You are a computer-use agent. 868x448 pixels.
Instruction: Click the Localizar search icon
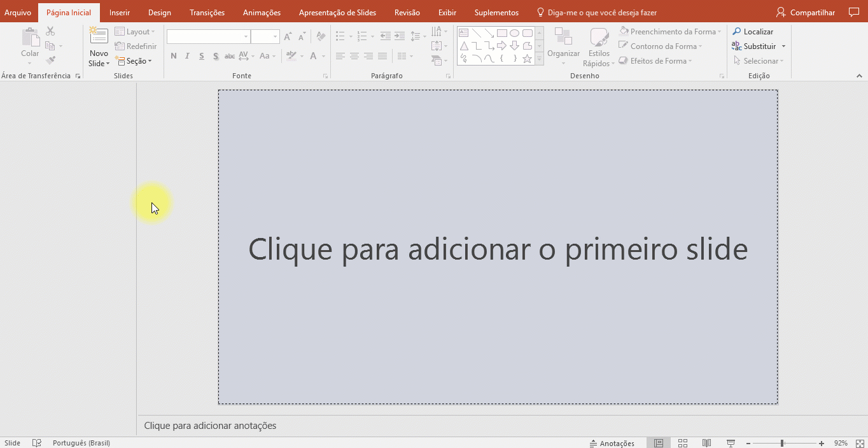pyautogui.click(x=736, y=31)
